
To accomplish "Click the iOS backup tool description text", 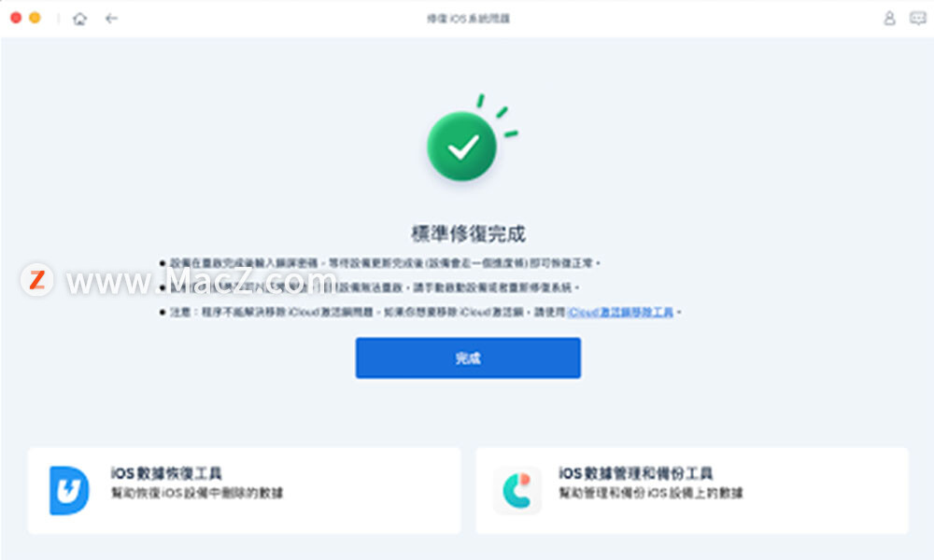I will coord(650,493).
